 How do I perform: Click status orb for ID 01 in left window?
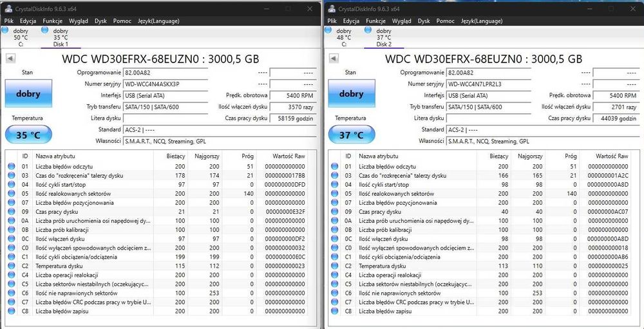(12, 166)
